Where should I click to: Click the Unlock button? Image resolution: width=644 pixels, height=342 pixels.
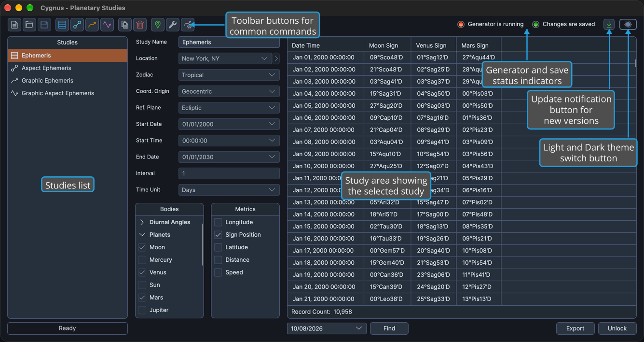[617, 328]
